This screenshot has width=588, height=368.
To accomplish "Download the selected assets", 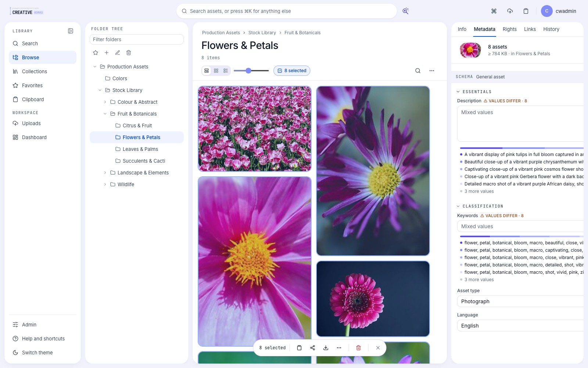I will pos(326,348).
